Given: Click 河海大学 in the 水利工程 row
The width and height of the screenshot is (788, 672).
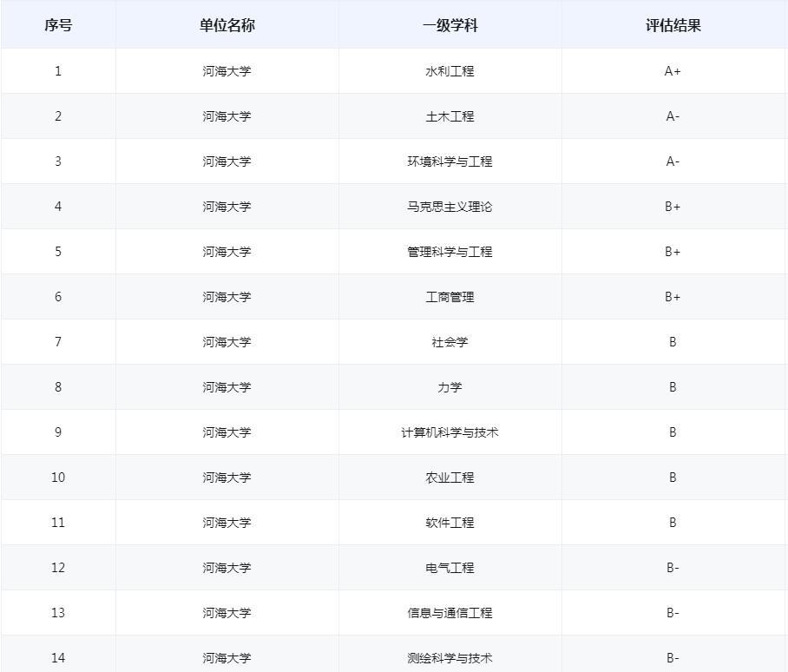Looking at the screenshot, I should point(227,71).
